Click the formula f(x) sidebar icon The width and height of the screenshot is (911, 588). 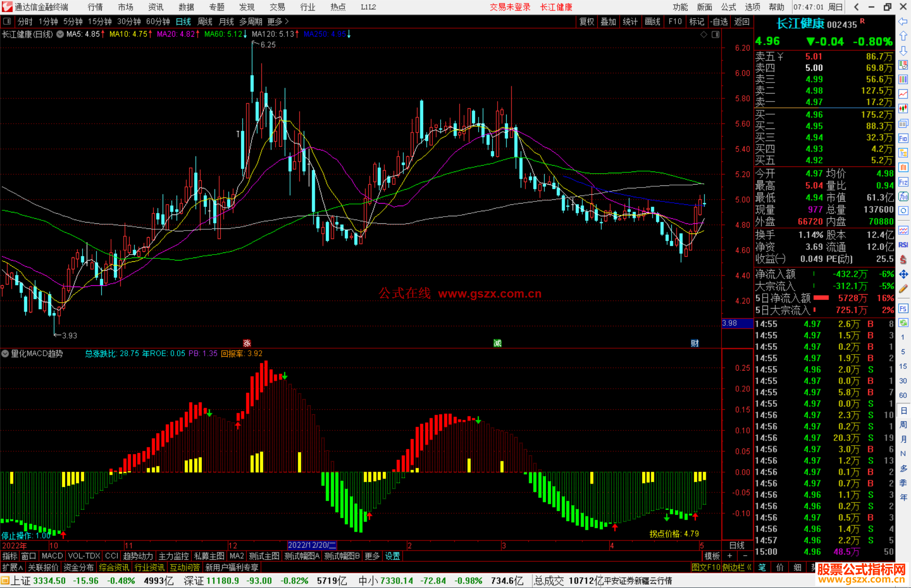coord(903,196)
